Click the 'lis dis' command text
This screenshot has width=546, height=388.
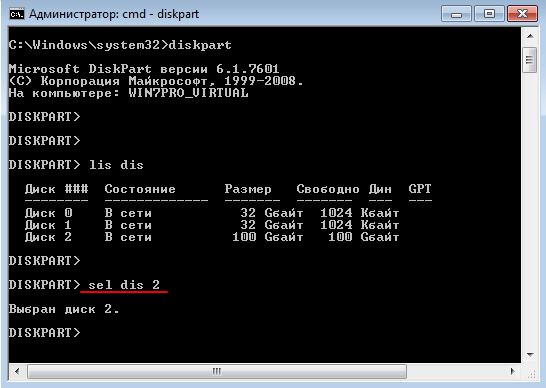(x=116, y=164)
